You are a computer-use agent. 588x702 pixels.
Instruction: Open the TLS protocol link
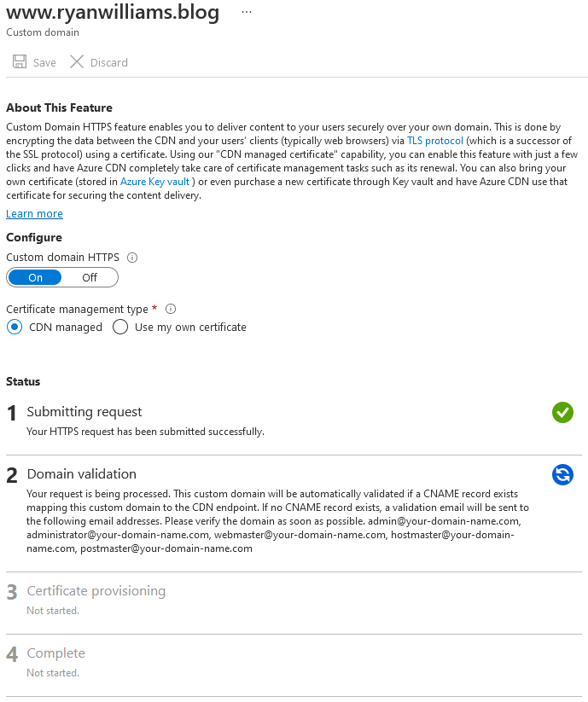click(x=434, y=140)
